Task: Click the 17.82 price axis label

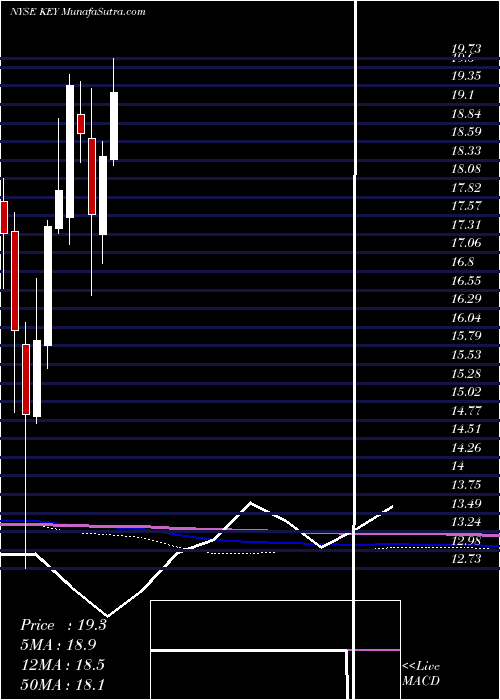Action: (x=466, y=188)
